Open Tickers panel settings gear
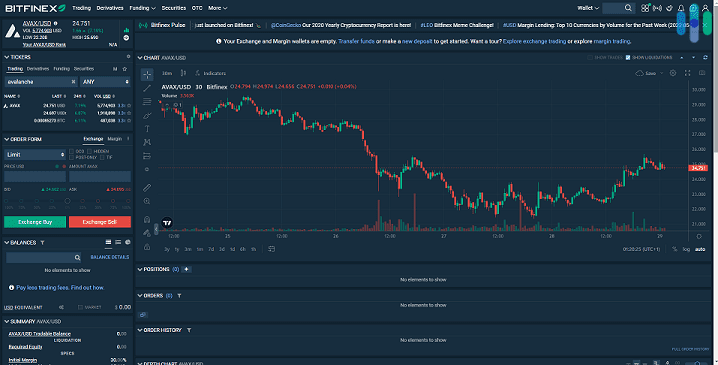718x365 pixels. [128, 57]
